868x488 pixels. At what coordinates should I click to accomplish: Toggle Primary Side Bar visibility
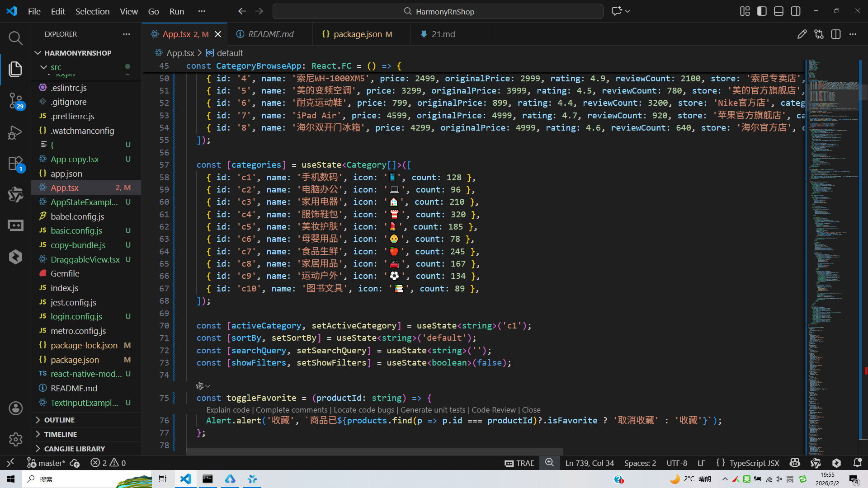click(x=762, y=11)
